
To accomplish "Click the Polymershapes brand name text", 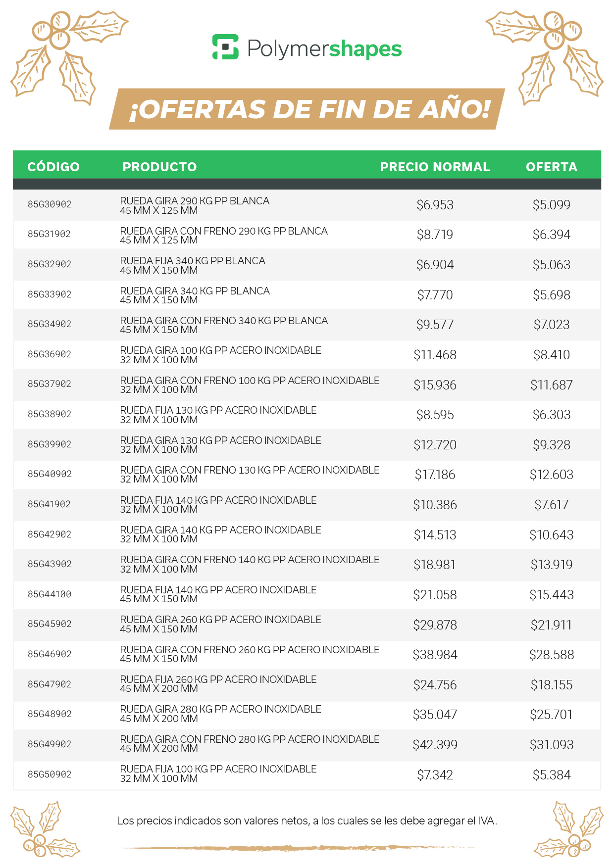I will click(324, 48).
